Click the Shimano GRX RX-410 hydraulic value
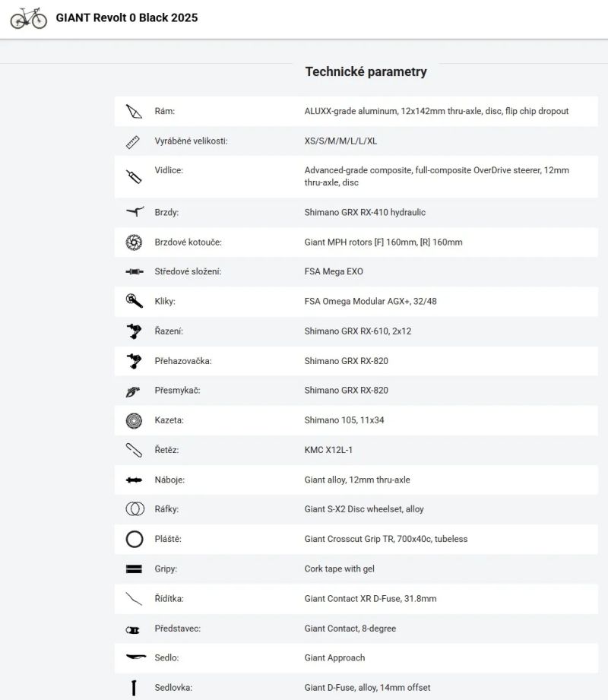Image resolution: width=608 pixels, height=700 pixels. pyautogui.click(x=365, y=213)
